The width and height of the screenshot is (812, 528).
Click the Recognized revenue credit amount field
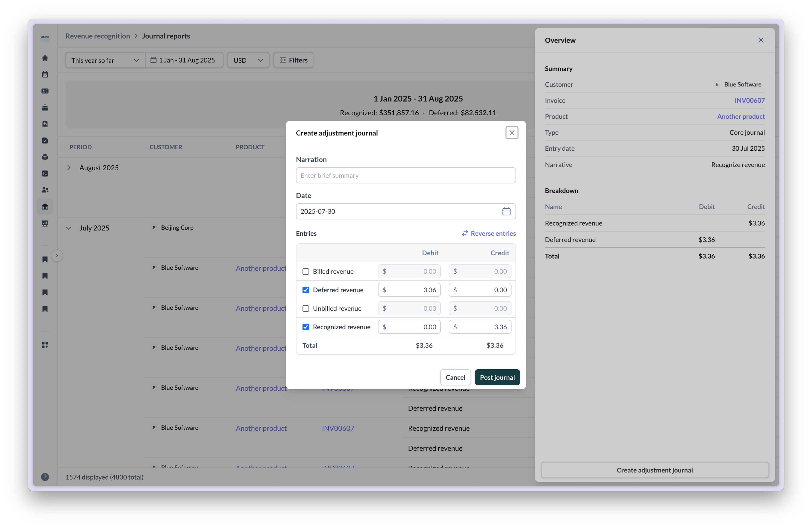(x=480, y=327)
